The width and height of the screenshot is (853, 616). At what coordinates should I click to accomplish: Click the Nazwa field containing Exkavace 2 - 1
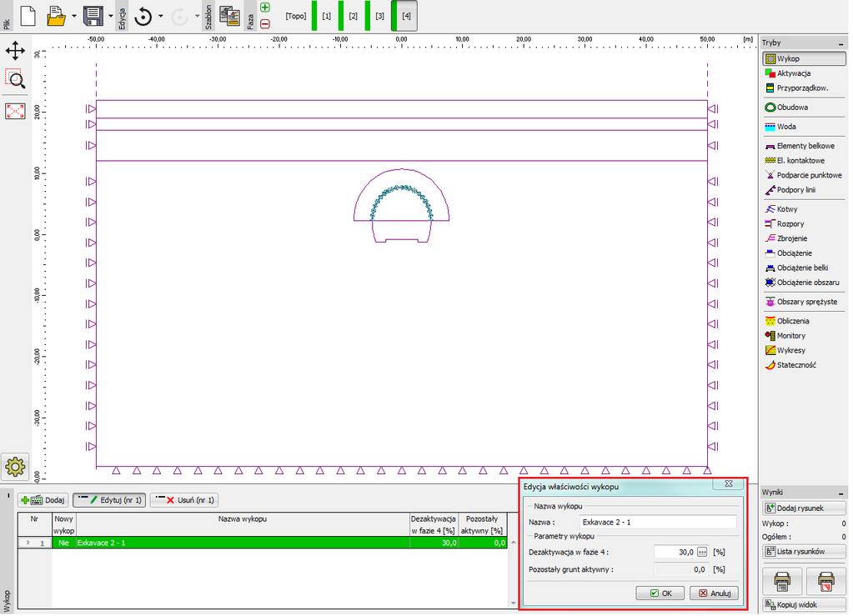[x=658, y=523]
